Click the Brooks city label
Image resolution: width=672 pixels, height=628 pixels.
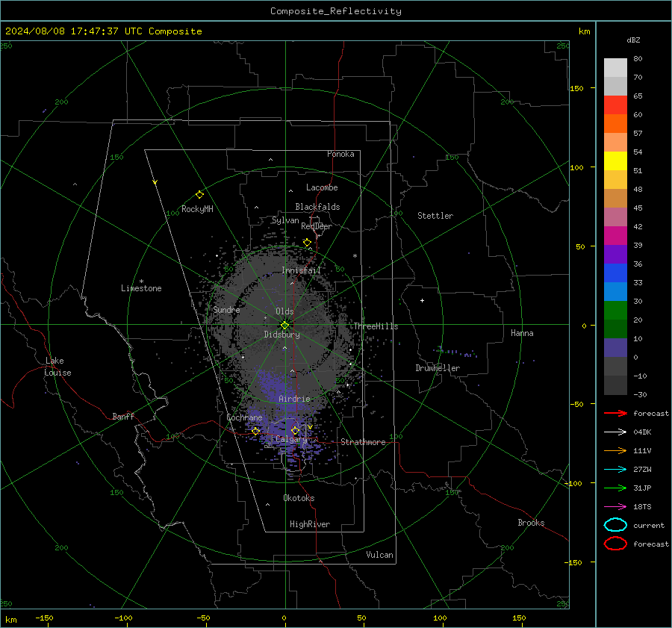(531, 523)
